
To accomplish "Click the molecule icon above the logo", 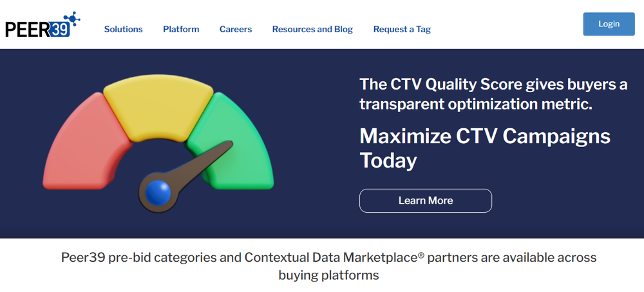I will (x=71, y=19).
